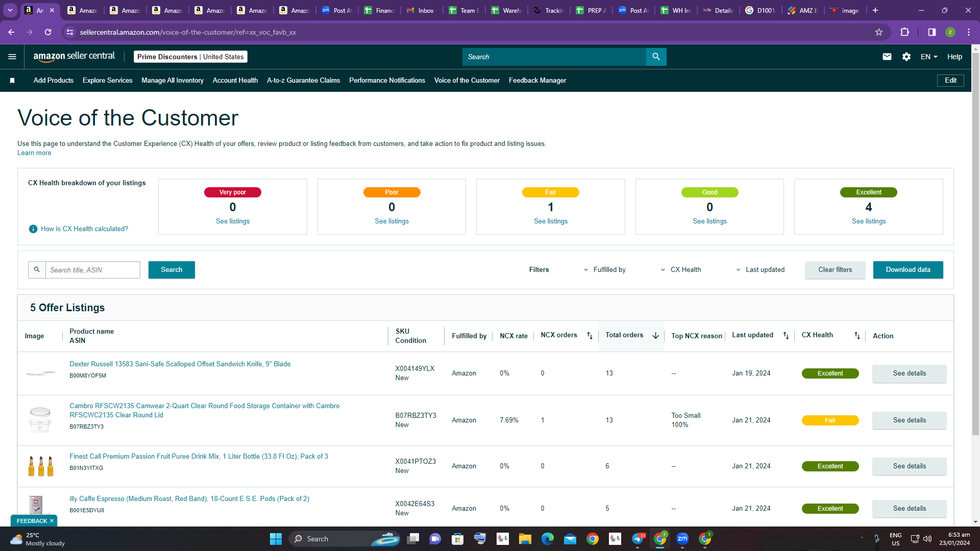Open Explore Services menu item
Image resolution: width=980 pixels, height=551 pixels.
(x=107, y=81)
